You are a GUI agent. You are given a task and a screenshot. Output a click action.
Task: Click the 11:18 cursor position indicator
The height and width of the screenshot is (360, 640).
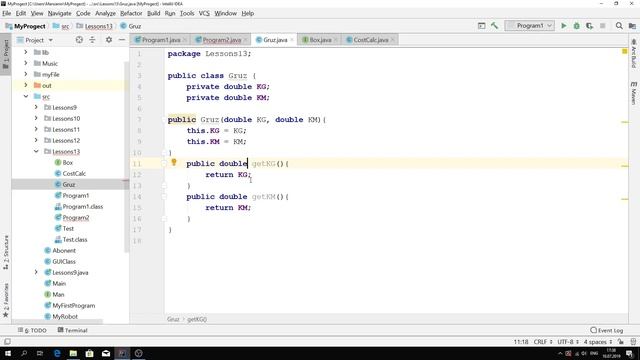tap(521, 342)
